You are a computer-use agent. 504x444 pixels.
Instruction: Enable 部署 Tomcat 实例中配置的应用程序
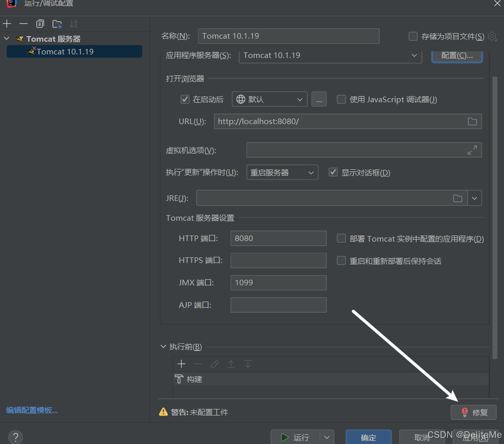point(341,238)
